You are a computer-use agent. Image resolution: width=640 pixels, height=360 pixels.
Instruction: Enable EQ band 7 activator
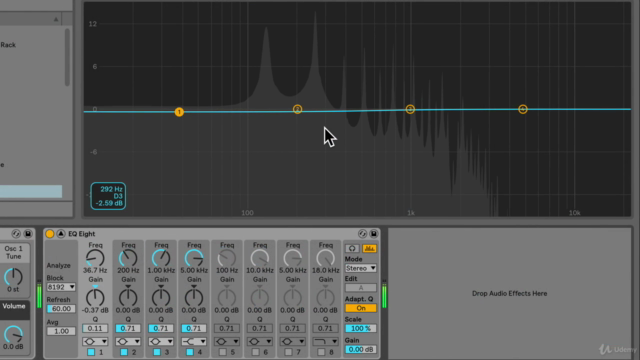[289, 352]
